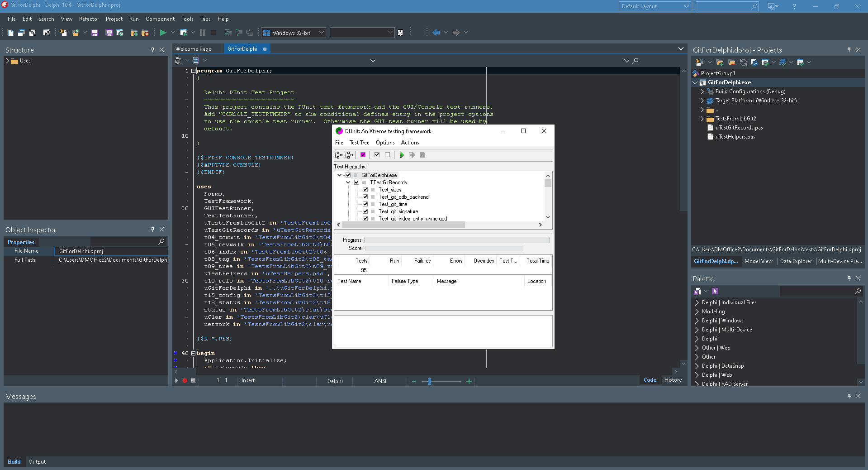Run the project with green play icon

[x=163, y=33]
